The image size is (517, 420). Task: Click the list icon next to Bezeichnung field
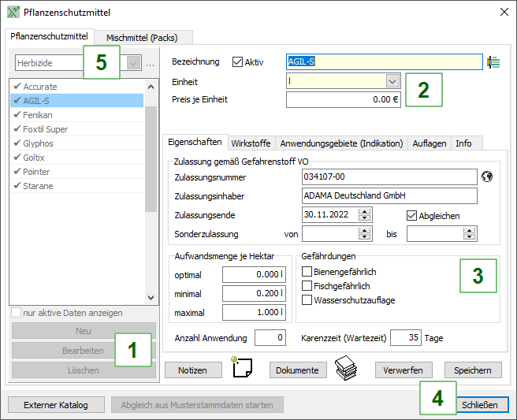[x=494, y=61]
